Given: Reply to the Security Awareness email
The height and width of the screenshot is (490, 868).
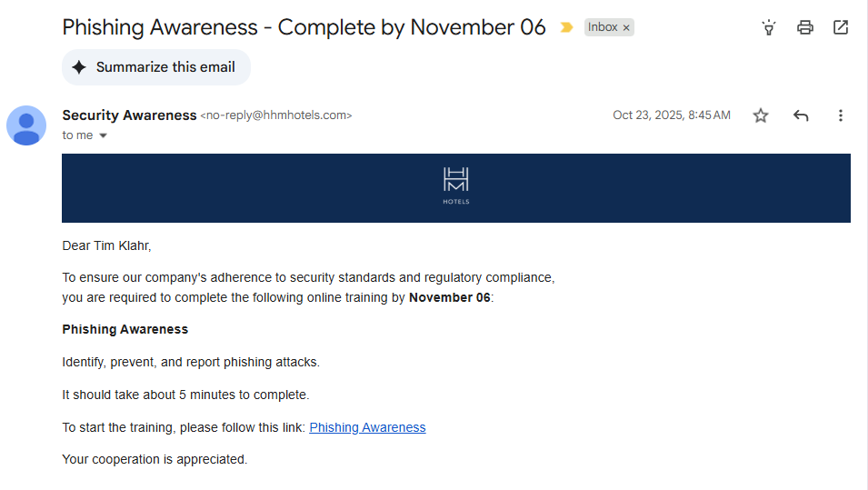Looking at the screenshot, I should [x=801, y=115].
